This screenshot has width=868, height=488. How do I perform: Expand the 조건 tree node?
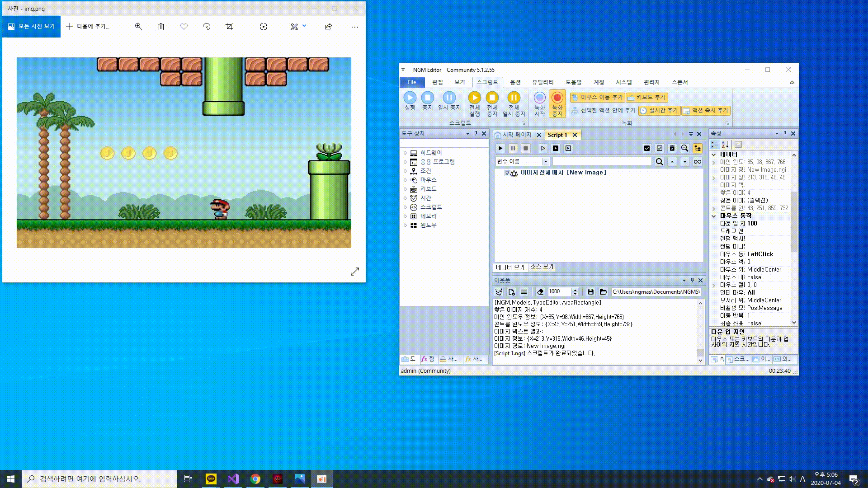(x=406, y=171)
